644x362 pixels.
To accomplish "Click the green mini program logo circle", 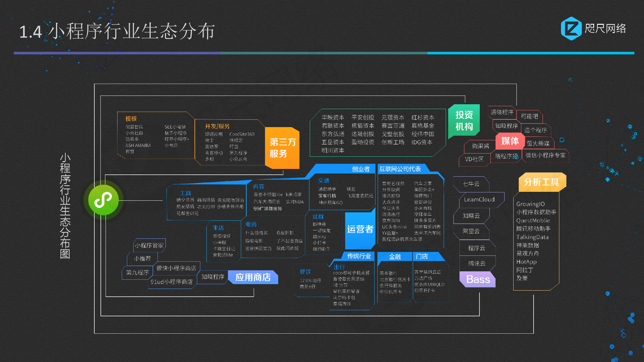I will click(x=103, y=200).
